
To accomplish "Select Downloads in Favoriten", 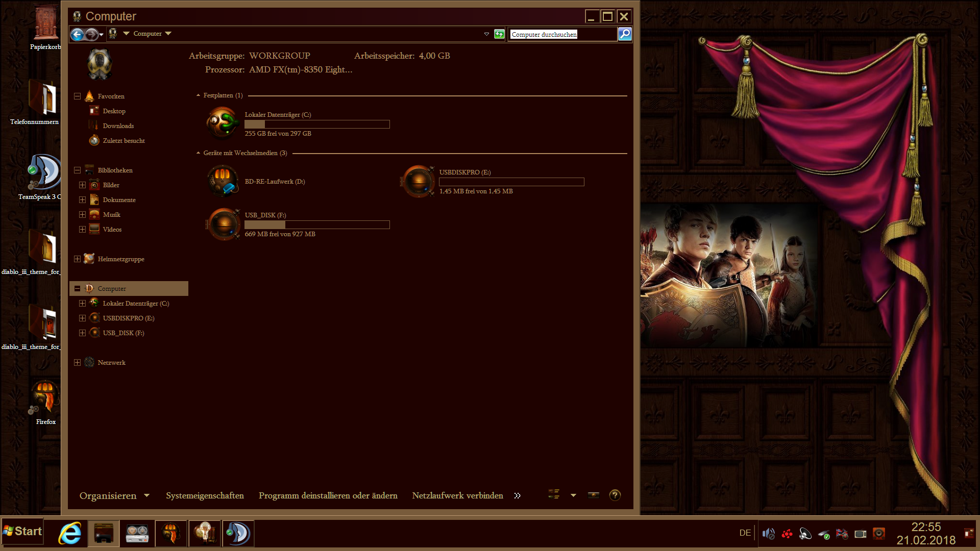I will [118, 126].
